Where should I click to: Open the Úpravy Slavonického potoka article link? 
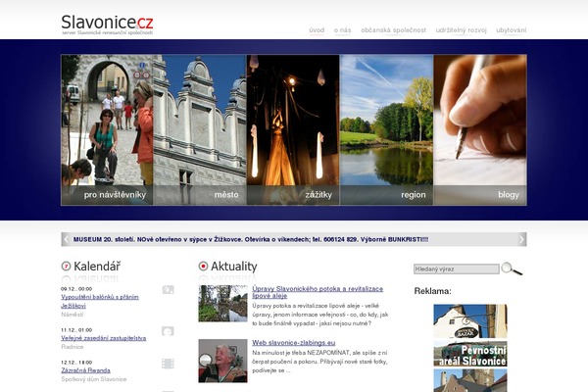(318, 292)
